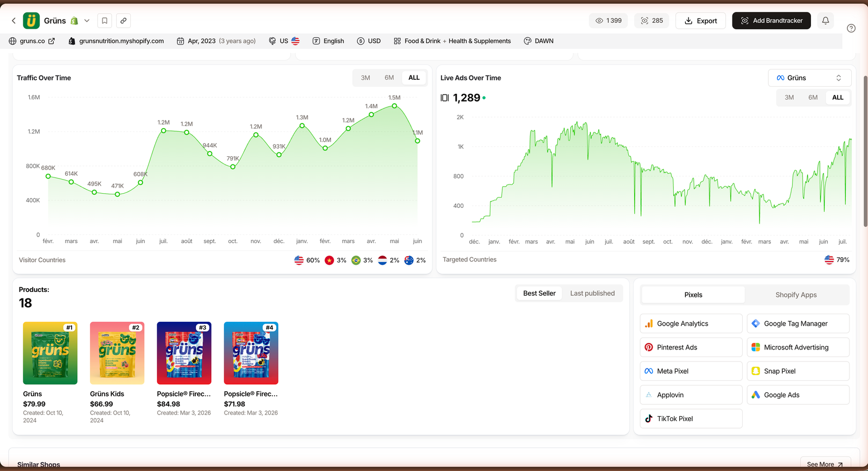
Task: Click the 285 tracking counter
Action: (x=652, y=21)
